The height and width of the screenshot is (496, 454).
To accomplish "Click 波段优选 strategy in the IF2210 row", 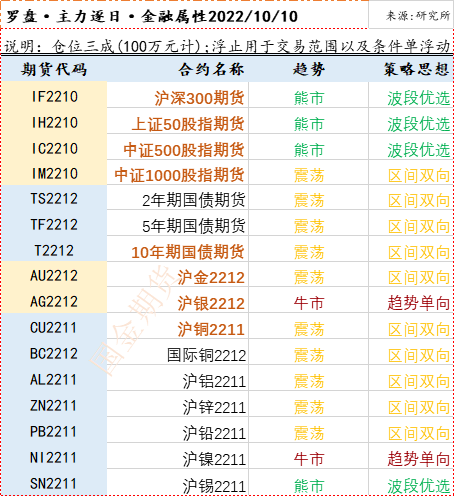I will (x=419, y=98).
